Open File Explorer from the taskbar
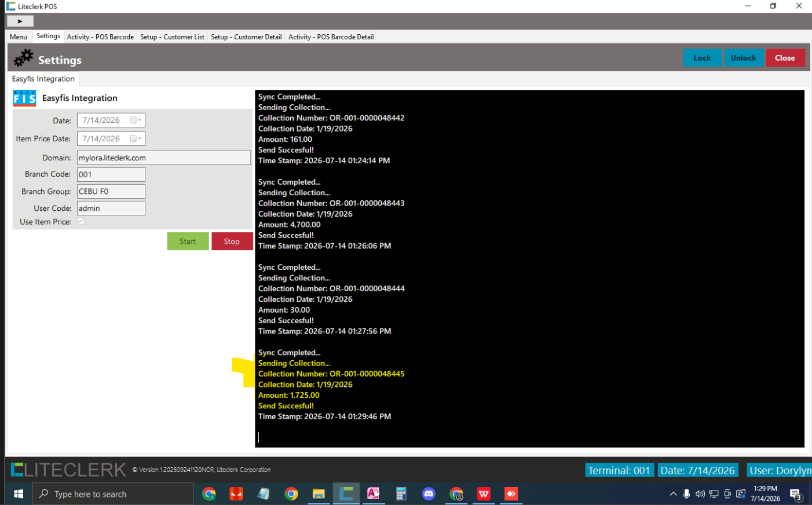The width and height of the screenshot is (812, 505). 319,494
